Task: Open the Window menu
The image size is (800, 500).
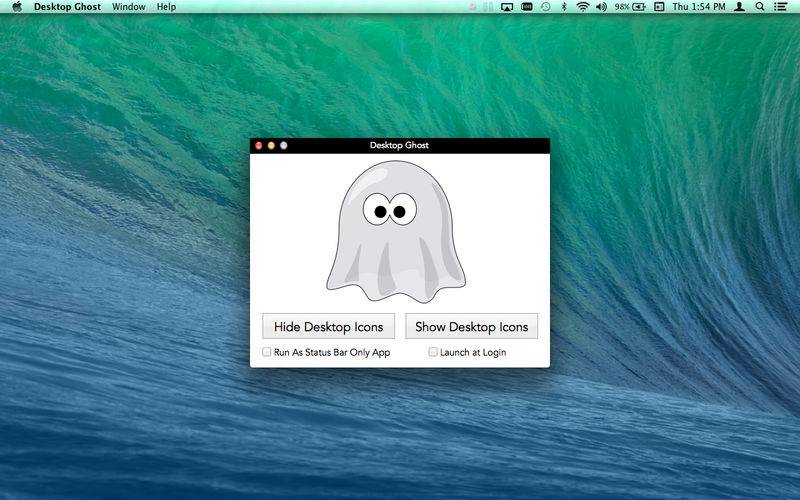Action: click(x=128, y=7)
